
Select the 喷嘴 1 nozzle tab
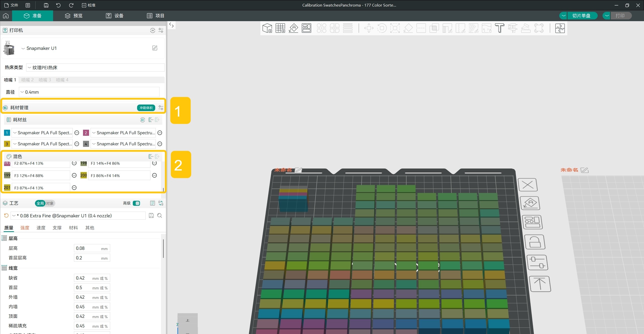[10, 80]
